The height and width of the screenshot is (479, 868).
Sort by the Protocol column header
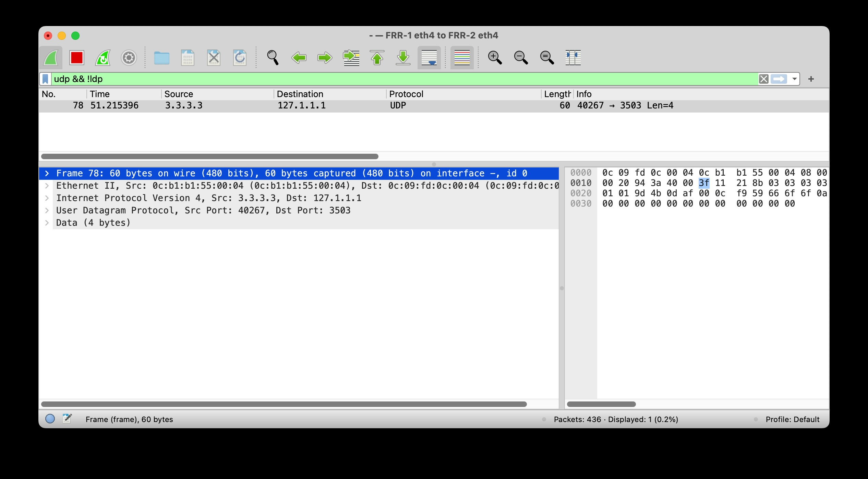click(464, 94)
